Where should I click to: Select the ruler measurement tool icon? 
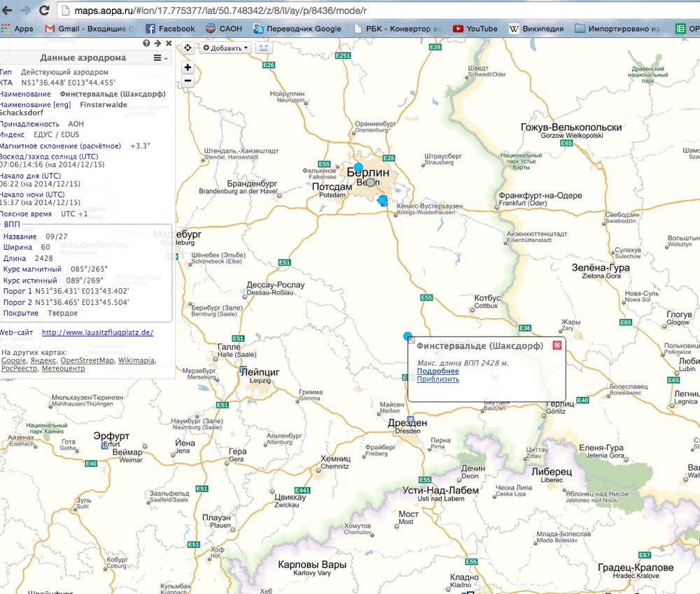(x=264, y=48)
